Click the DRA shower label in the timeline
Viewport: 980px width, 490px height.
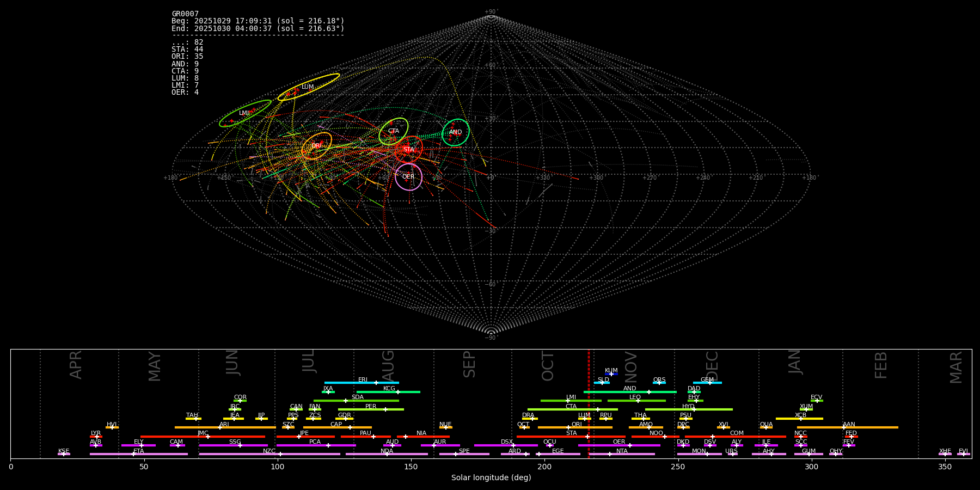pos(528,415)
